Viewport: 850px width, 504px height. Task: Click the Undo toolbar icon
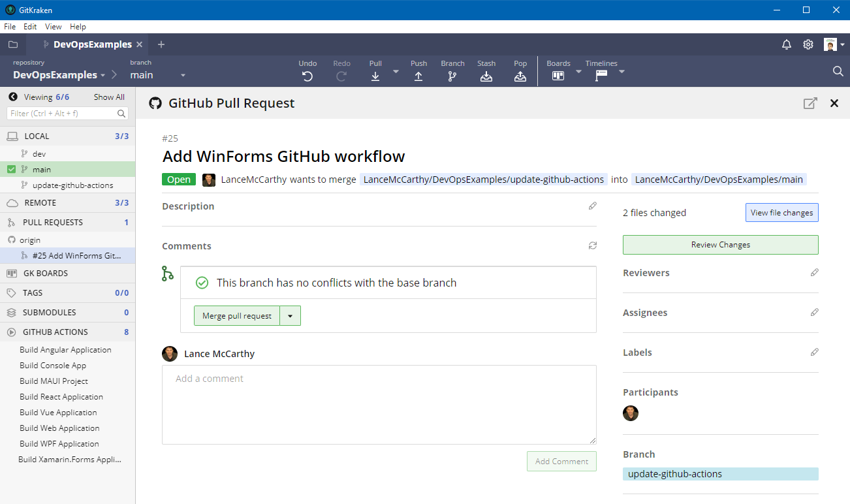307,76
